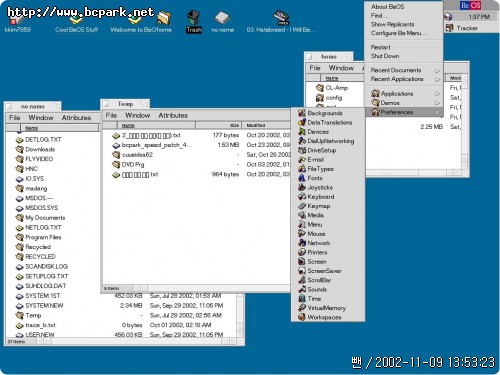Open Attributes menu in 'no name' window

pyautogui.click(x=76, y=118)
